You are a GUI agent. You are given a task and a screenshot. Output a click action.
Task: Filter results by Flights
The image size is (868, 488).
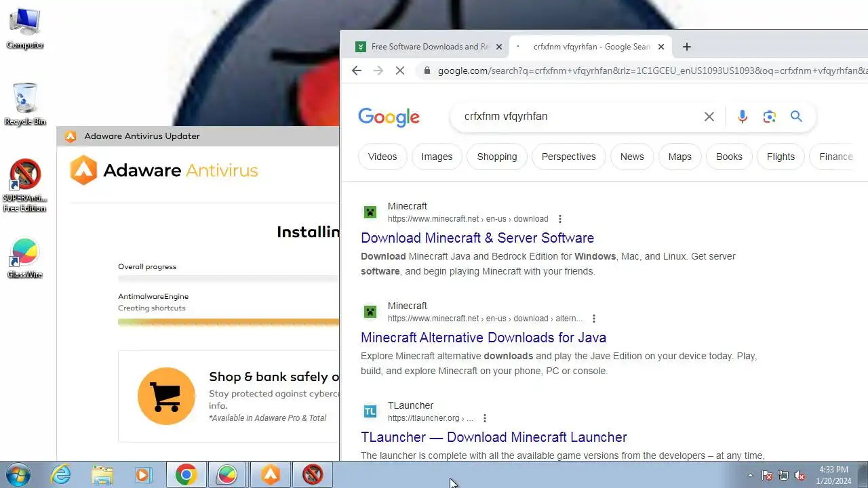pos(781,157)
